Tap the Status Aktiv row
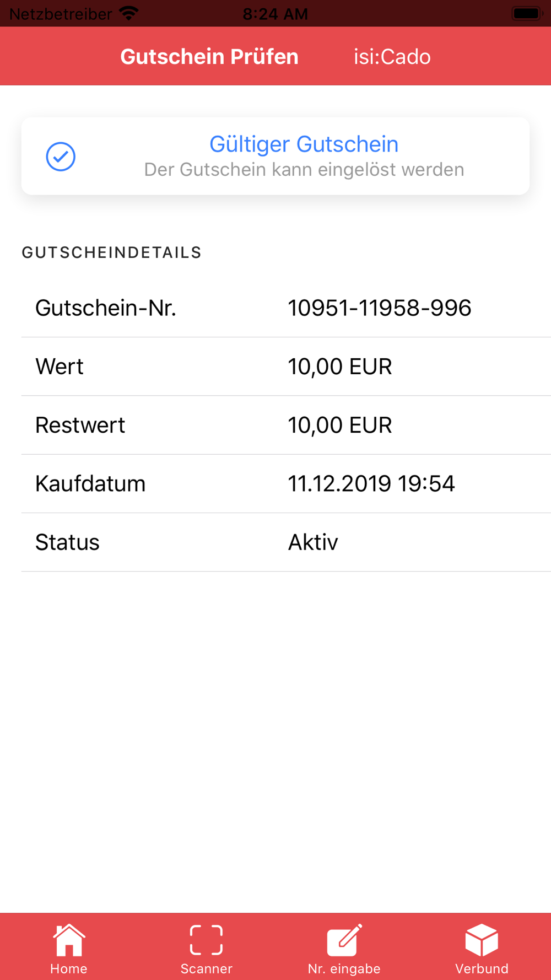Screen dimensions: 551x980 click(x=286, y=542)
